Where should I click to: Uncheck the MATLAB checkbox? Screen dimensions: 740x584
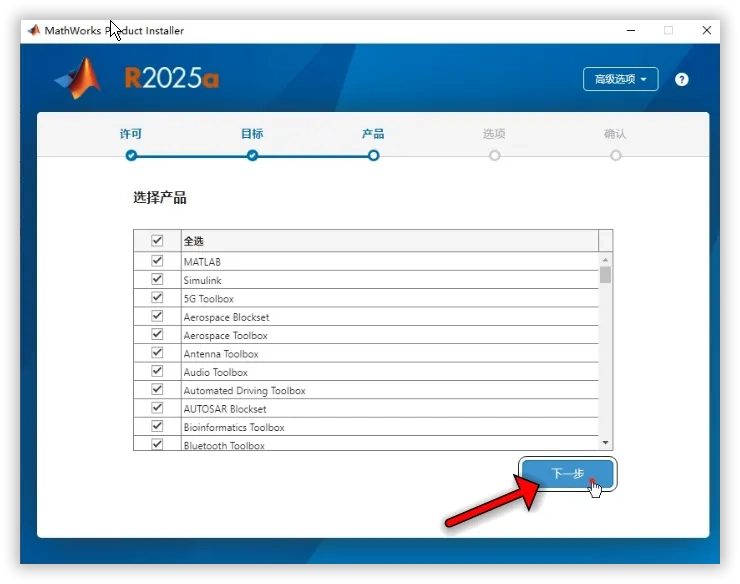click(x=157, y=261)
